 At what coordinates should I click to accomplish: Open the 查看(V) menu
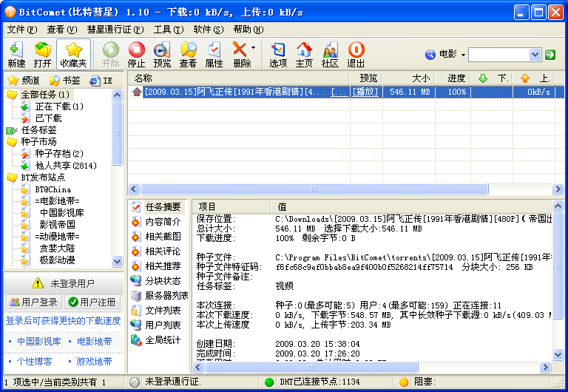(62, 30)
